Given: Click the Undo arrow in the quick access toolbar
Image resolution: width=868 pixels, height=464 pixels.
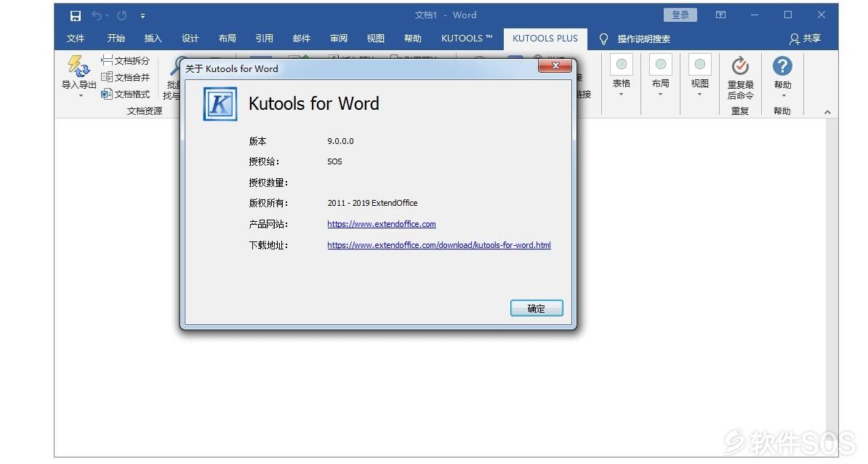Looking at the screenshot, I should point(97,15).
